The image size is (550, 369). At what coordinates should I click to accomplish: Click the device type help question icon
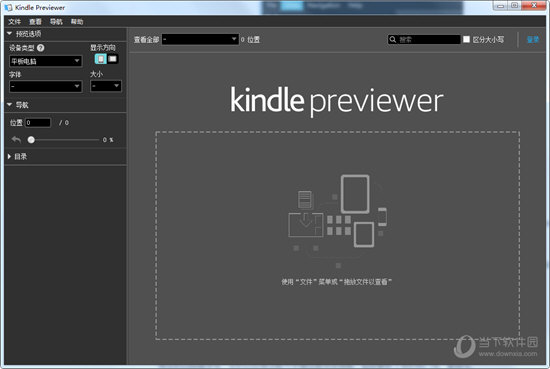point(41,48)
